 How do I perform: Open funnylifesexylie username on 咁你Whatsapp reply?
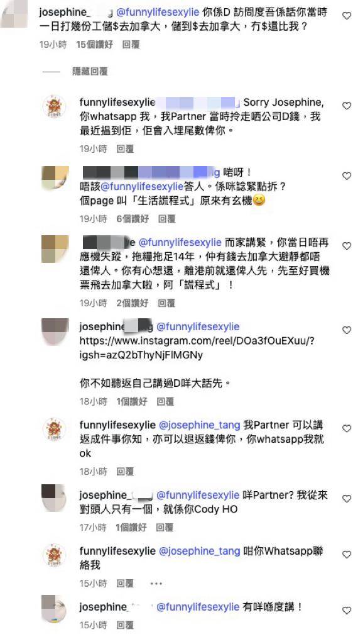point(117,551)
